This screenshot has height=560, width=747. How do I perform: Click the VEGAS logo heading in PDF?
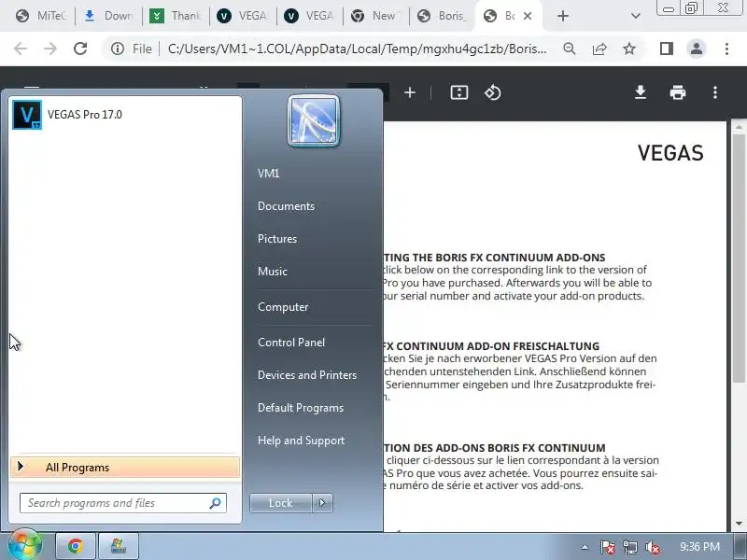click(x=670, y=153)
